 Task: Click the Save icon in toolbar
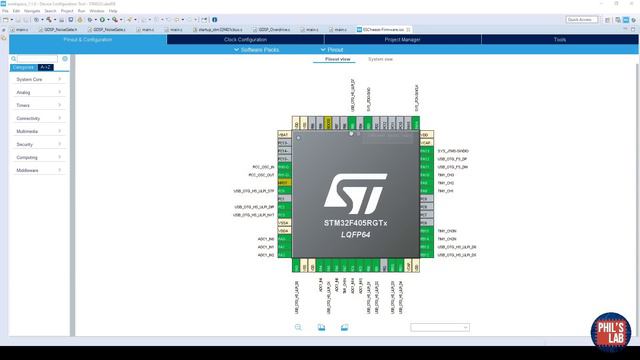click(18, 20)
